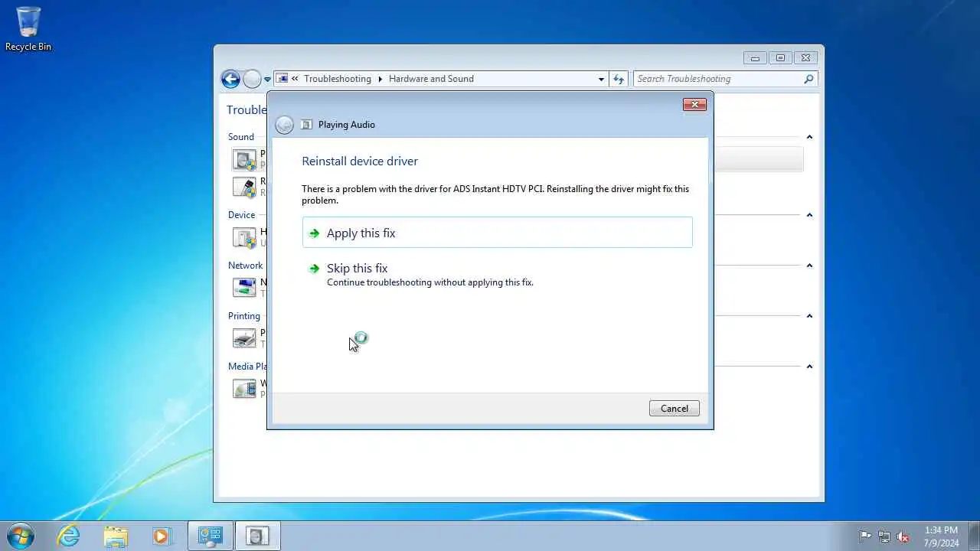Click the Back arrow in Troubleshooting window

tap(230, 79)
